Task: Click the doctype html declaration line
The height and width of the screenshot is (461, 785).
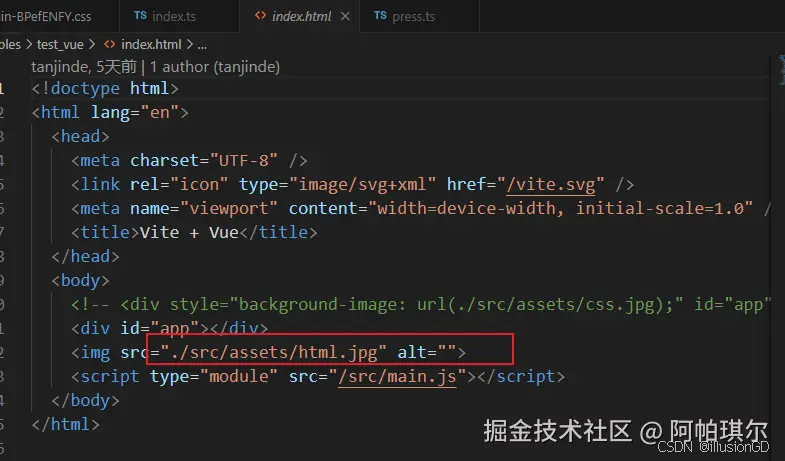Action: point(105,89)
